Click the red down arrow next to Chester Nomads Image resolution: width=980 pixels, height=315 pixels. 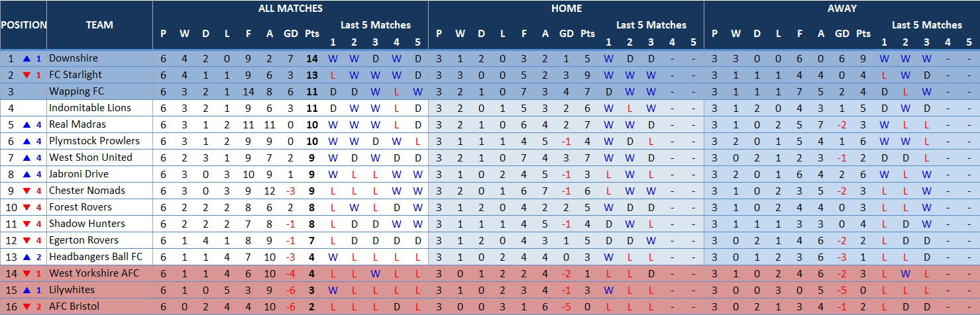click(x=27, y=191)
